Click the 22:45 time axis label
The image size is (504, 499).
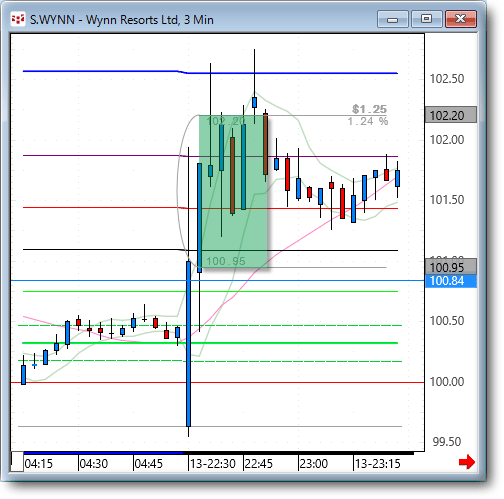[259, 464]
